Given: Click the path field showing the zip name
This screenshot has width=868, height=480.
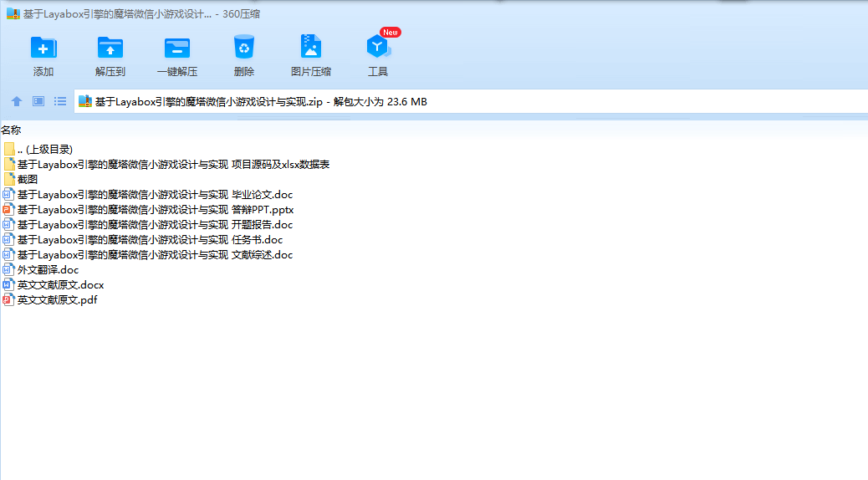Looking at the screenshot, I should (471, 101).
